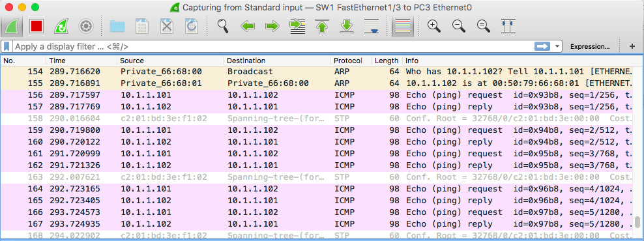
Task: Sort by the Length column header
Action: tap(387, 61)
